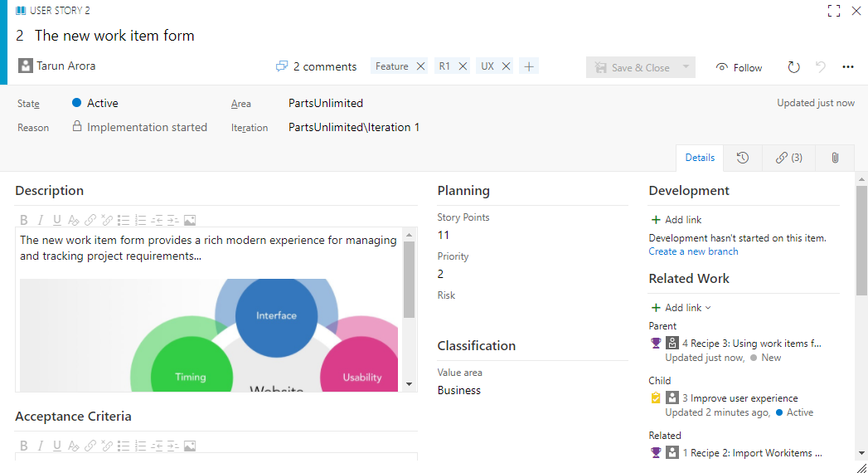Image resolution: width=868 pixels, height=473 pixels.
Task: Open parent item 4 Recipe 3
Action: coord(752,344)
